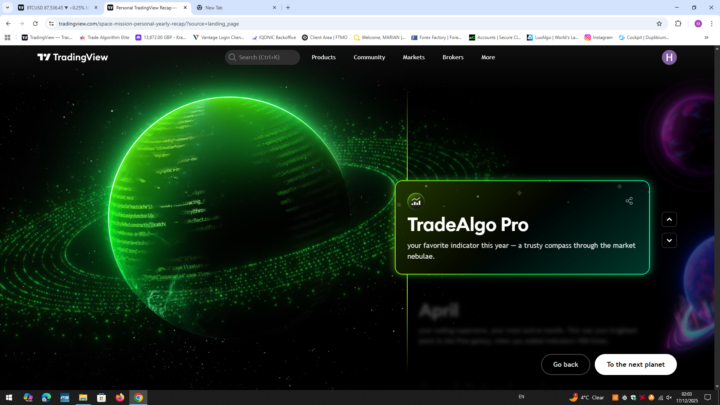Click the TradingView logo
720x405 pixels.
(x=73, y=57)
